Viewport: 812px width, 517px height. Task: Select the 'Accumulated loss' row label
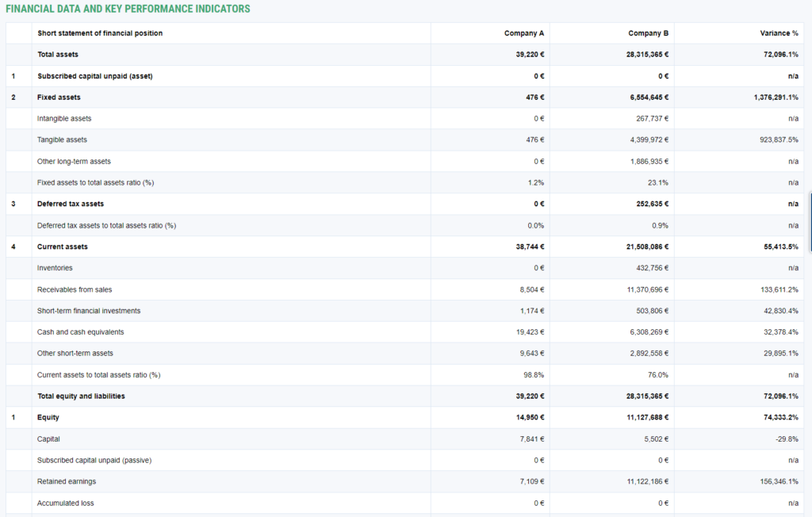66,504
